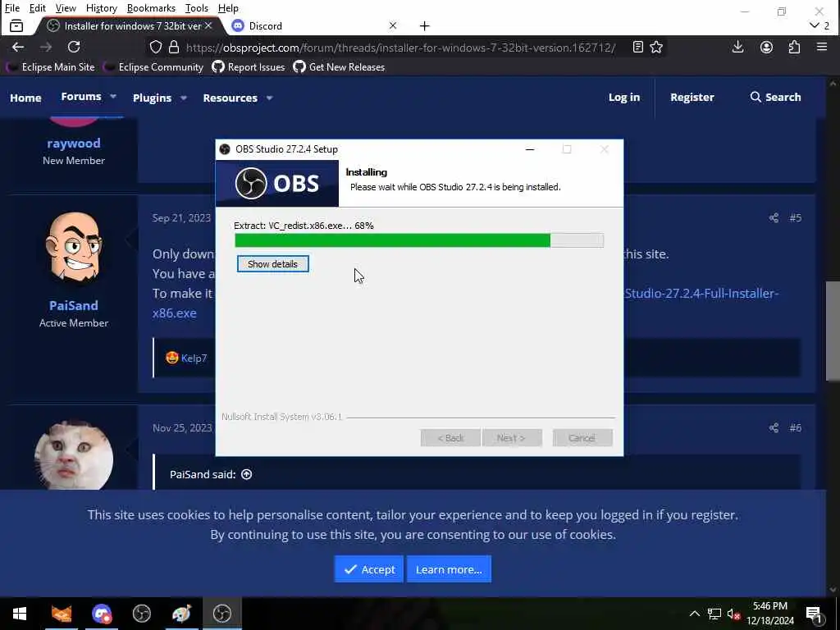This screenshot has height=630, width=840.
Task: Open the Bookmarks menu
Action: [151, 8]
